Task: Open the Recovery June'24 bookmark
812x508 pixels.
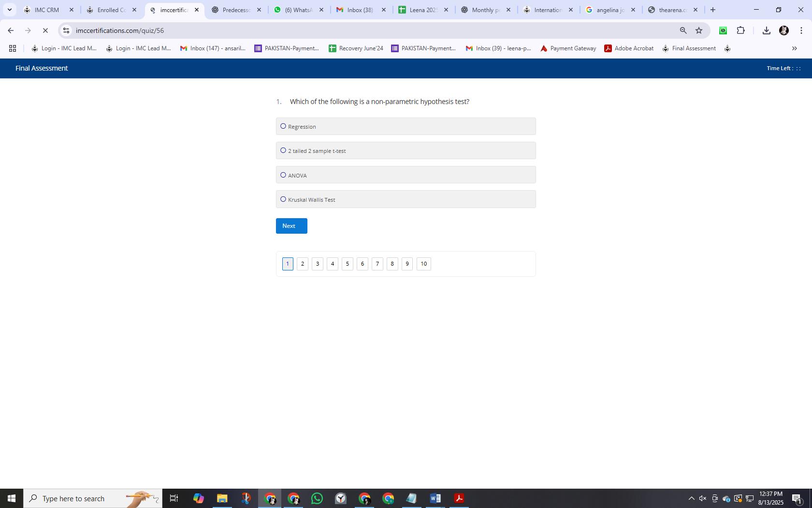Action: [x=356, y=48]
